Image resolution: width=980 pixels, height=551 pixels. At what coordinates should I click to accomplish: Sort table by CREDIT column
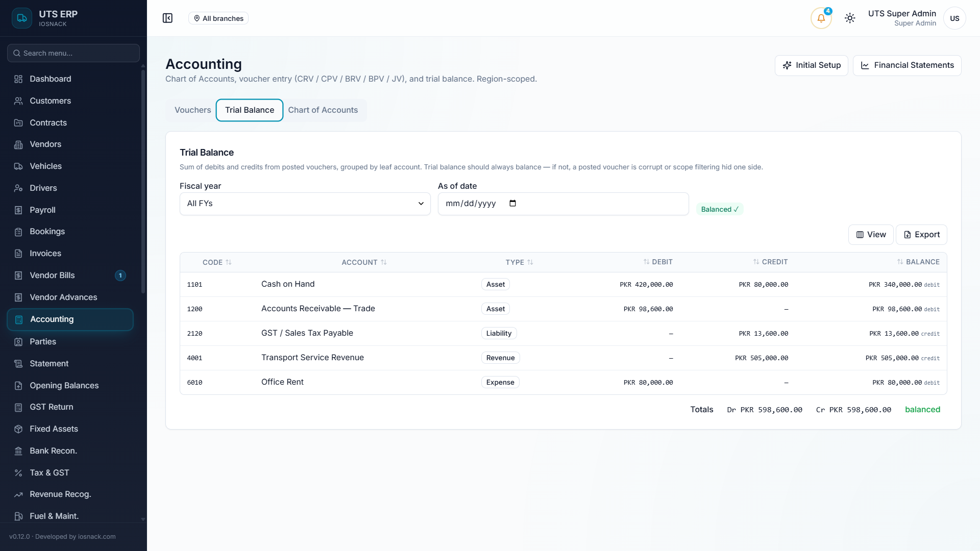coord(770,262)
